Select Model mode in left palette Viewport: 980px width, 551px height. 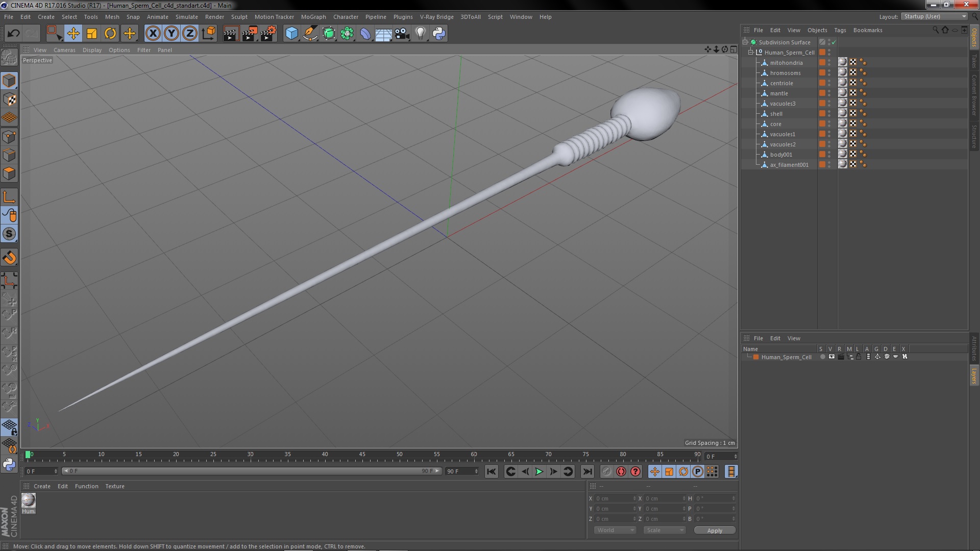tap(9, 81)
